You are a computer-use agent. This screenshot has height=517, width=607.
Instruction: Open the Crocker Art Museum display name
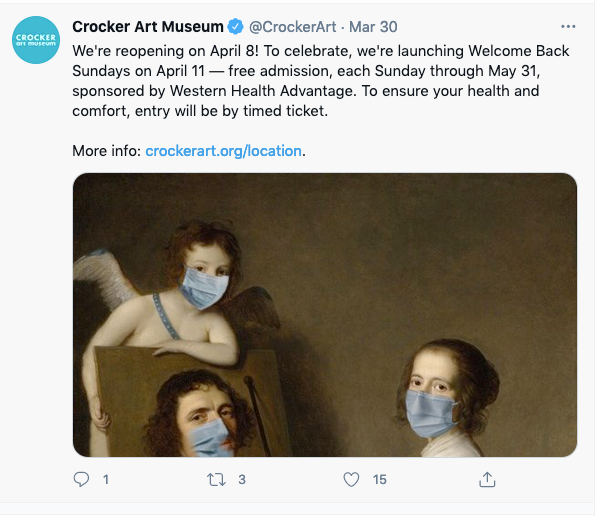coord(148,26)
